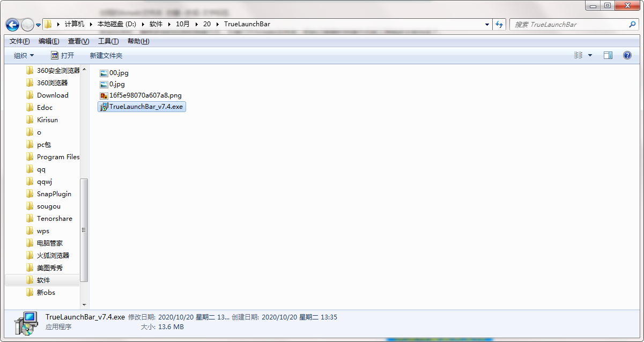Open the Help question mark icon

click(x=627, y=55)
